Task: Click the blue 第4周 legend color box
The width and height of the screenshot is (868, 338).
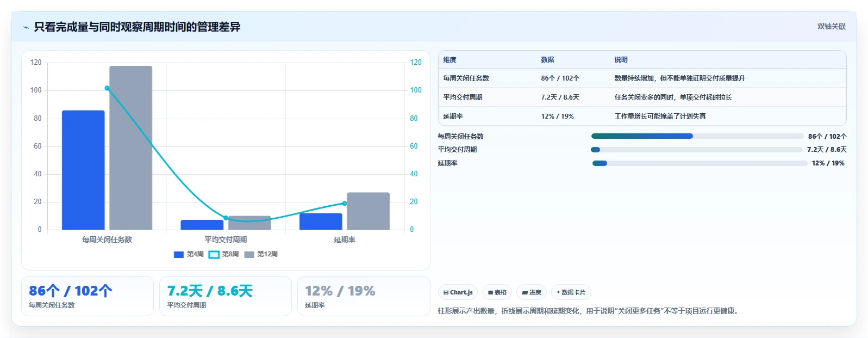Action: pyautogui.click(x=179, y=255)
